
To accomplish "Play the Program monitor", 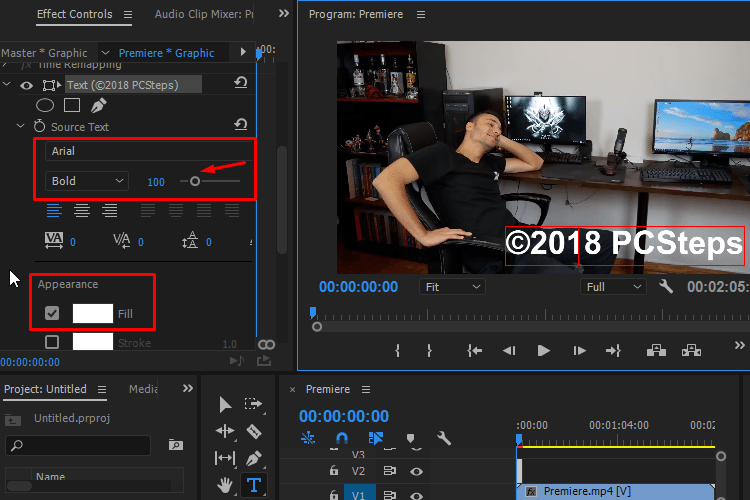I will tap(543, 351).
